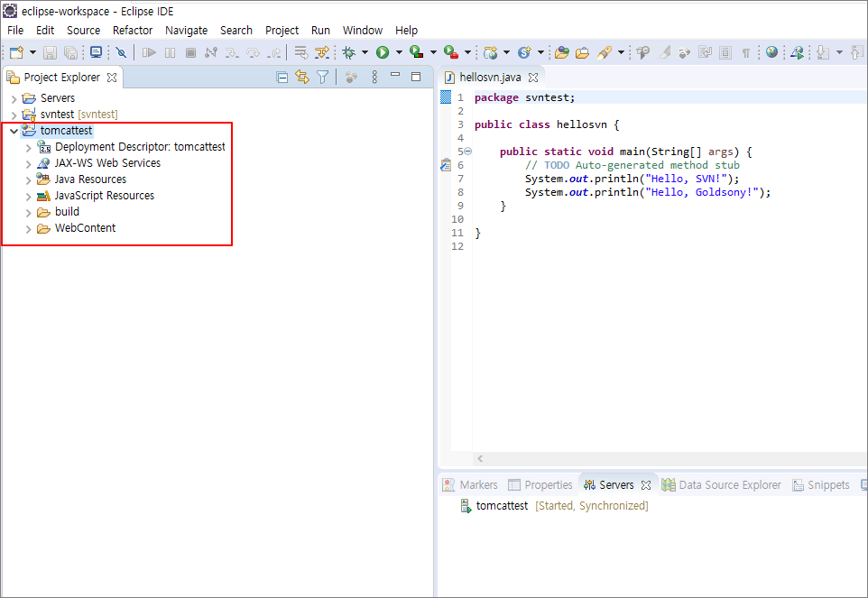Open the Window menu

(x=363, y=31)
